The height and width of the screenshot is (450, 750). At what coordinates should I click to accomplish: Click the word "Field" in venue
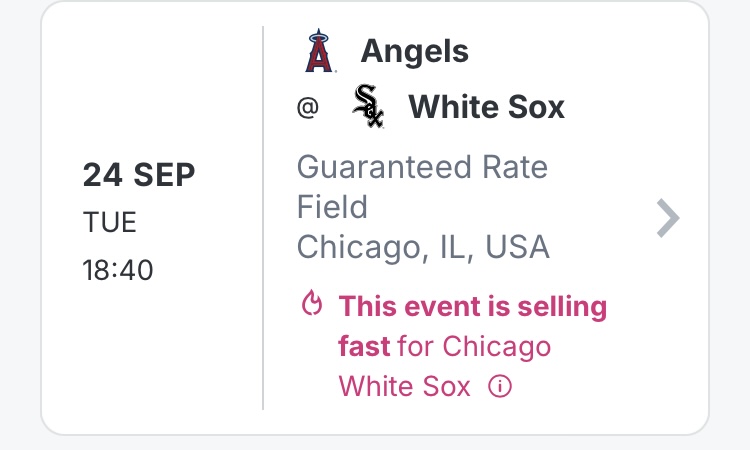[x=332, y=207]
